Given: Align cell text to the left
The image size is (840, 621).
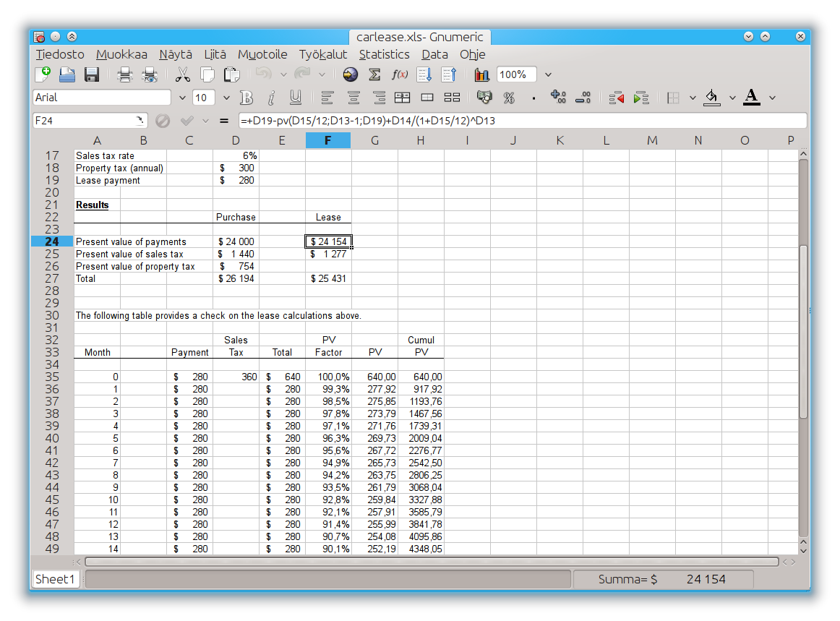Looking at the screenshot, I should 327,98.
